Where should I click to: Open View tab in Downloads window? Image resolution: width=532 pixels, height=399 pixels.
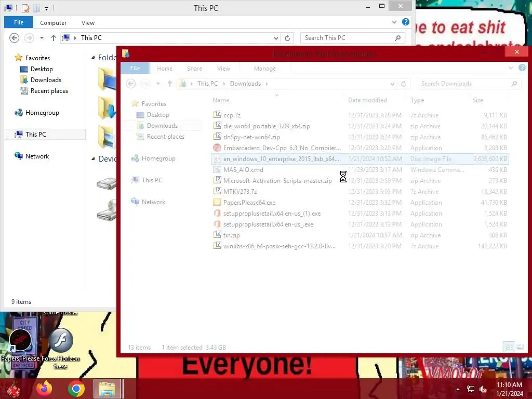point(223,69)
